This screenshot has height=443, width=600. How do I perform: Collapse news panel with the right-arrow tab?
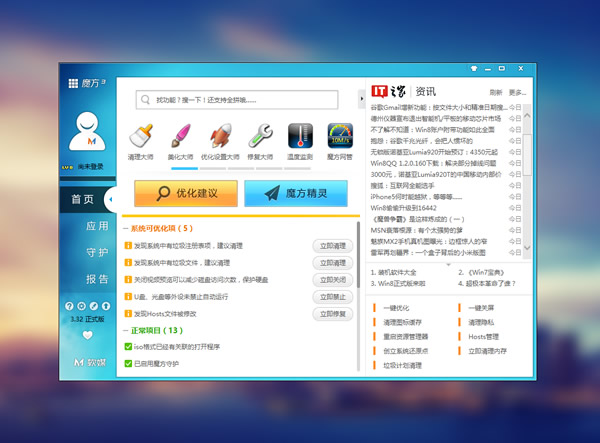click(x=361, y=99)
